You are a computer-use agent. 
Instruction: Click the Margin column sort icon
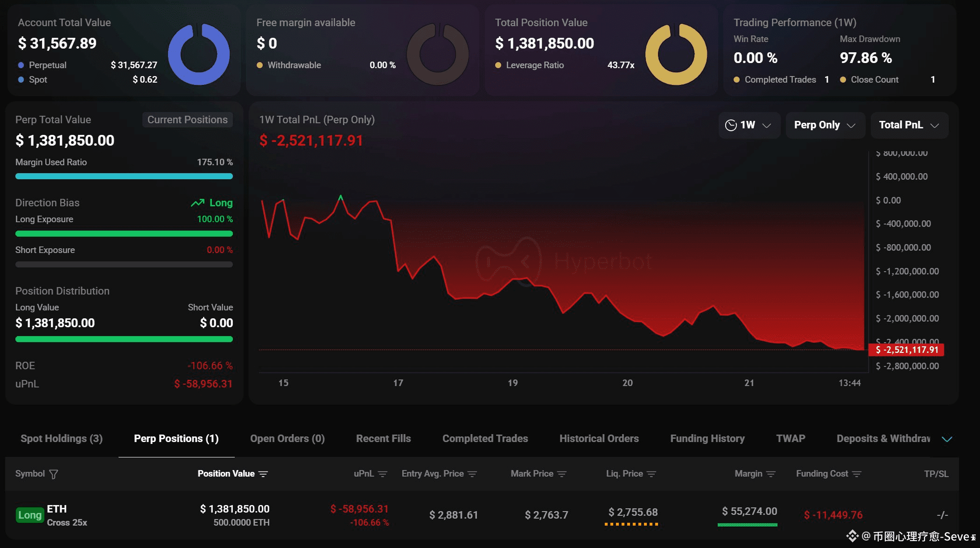tap(771, 474)
